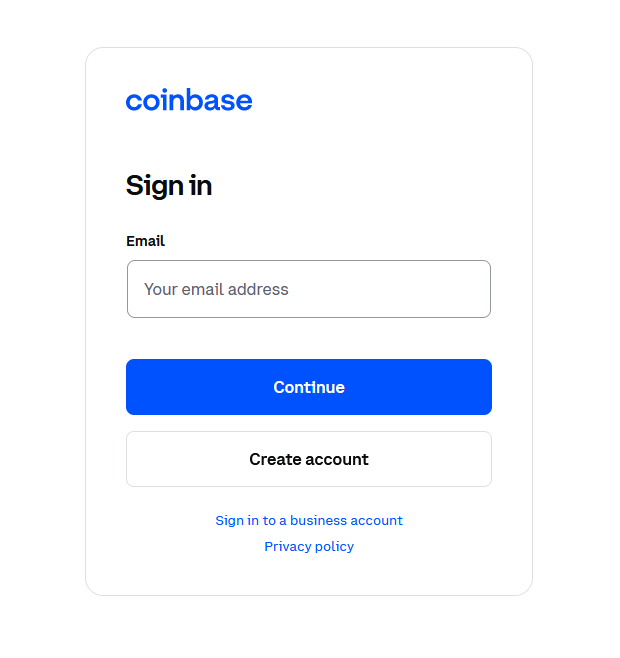Click the blue coinbase wordmark
The image size is (620, 658).
coord(189,100)
